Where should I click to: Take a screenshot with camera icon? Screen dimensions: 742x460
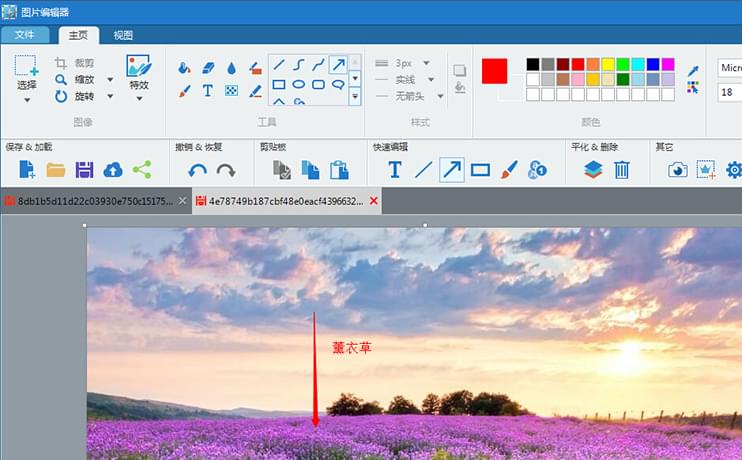(678, 169)
